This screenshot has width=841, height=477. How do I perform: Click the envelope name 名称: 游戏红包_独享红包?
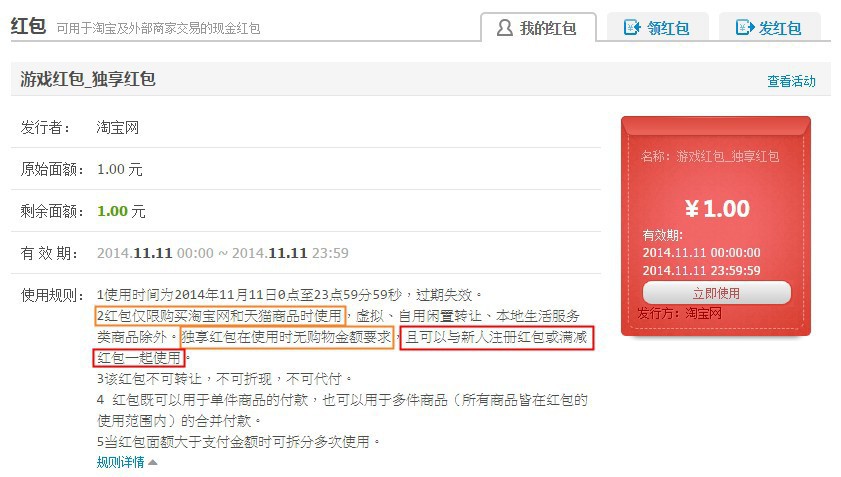(710, 156)
